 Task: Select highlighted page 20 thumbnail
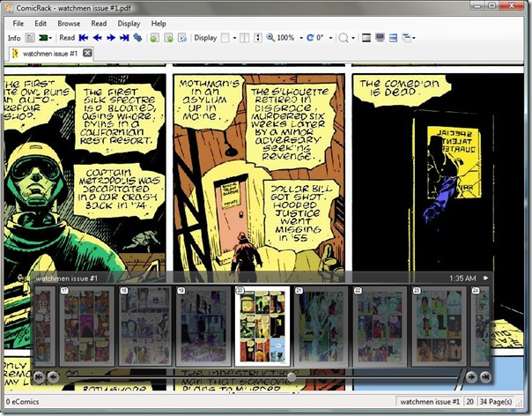click(262, 326)
